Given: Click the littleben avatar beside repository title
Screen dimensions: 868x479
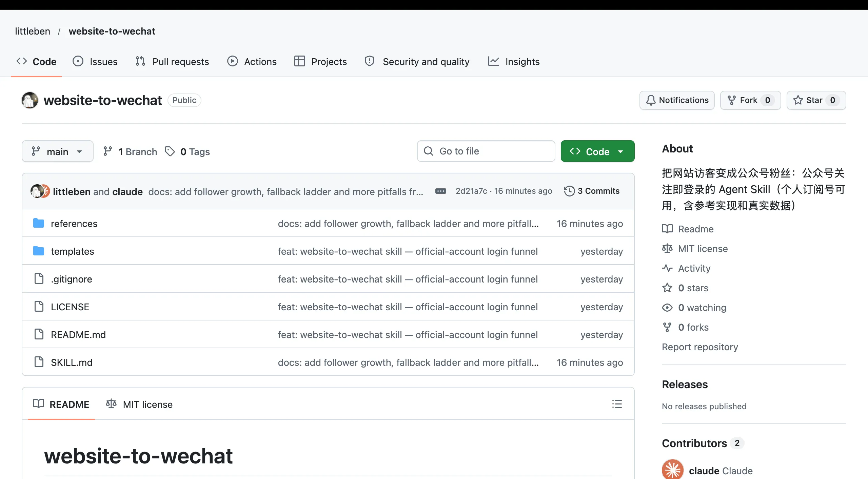Looking at the screenshot, I should (30, 100).
